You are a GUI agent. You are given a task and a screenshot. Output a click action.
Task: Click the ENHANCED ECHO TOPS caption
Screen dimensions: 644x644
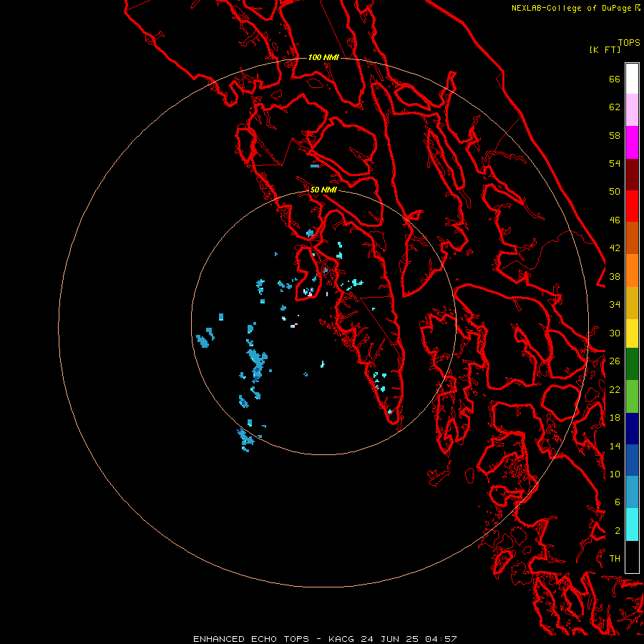click(x=251, y=639)
